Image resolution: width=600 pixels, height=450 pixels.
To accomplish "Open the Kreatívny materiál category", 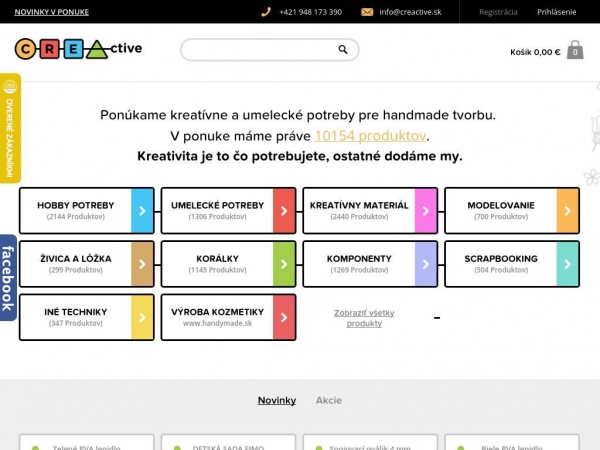I will pos(370,210).
